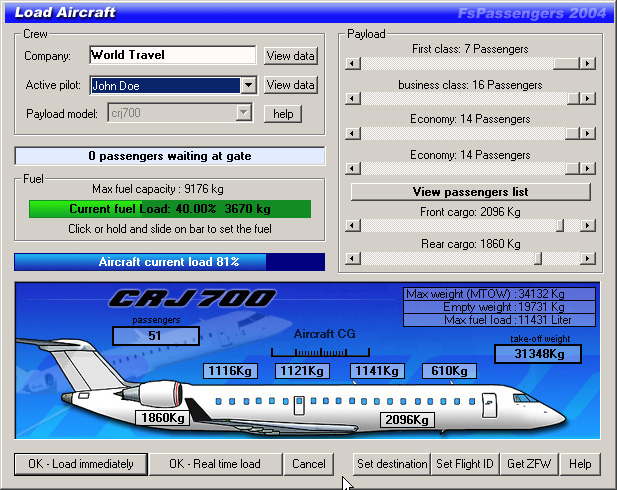
Task: Click business class slider thumb
Action: tap(573, 98)
